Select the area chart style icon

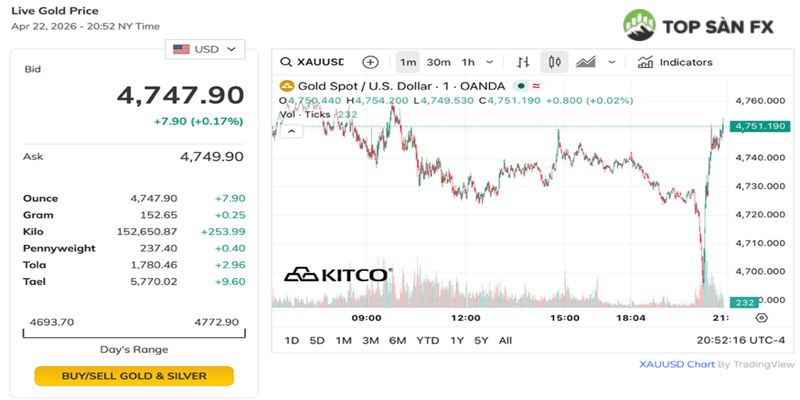click(586, 62)
